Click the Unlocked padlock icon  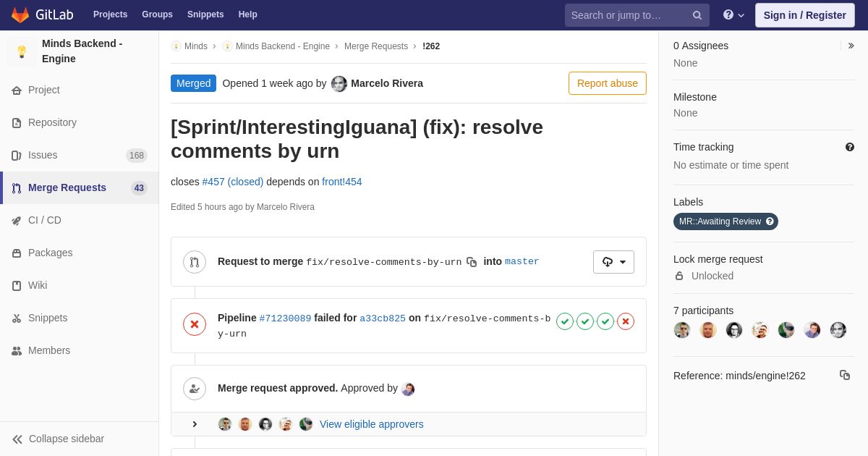click(x=679, y=276)
